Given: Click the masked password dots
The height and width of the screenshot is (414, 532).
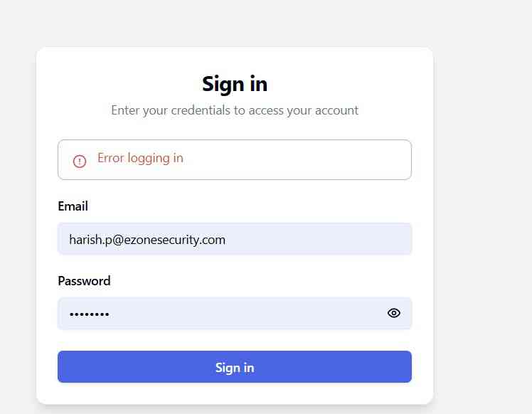Looking at the screenshot, I should coord(89,314).
